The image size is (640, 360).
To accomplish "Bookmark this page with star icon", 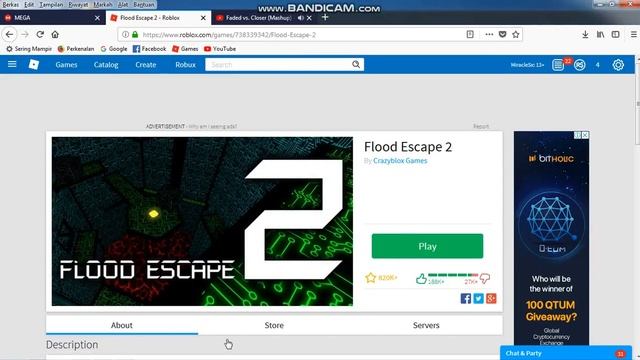I will point(516,35).
